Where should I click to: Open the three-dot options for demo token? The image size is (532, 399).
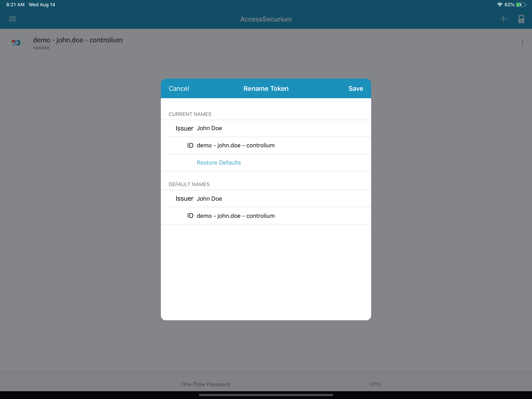pos(522,43)
